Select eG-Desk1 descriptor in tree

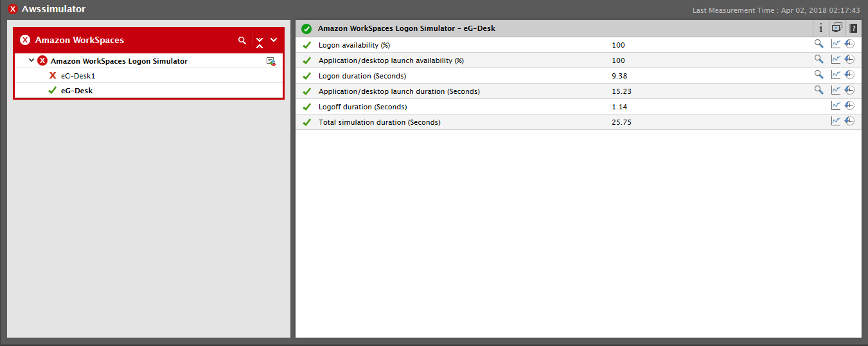click(78, 76)
